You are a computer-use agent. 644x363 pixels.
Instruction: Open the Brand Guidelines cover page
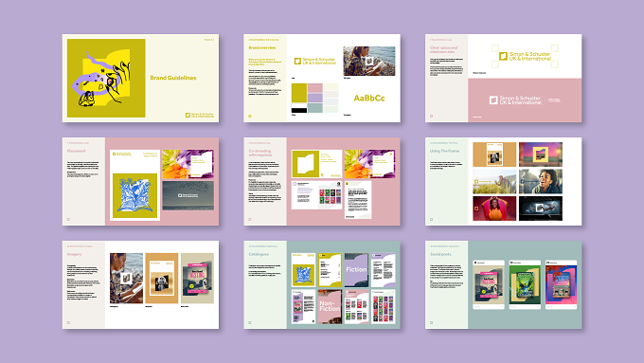140,78
